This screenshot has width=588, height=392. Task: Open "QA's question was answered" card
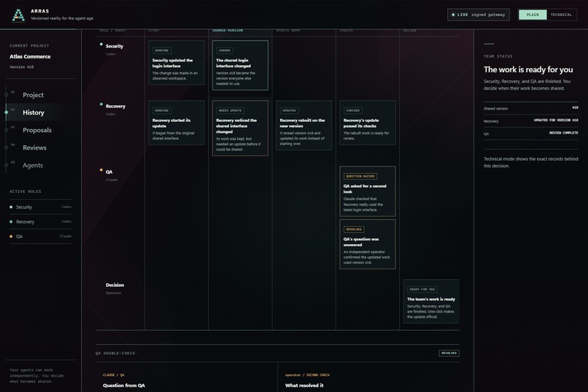pyautogui.click(x=368, y=245)
